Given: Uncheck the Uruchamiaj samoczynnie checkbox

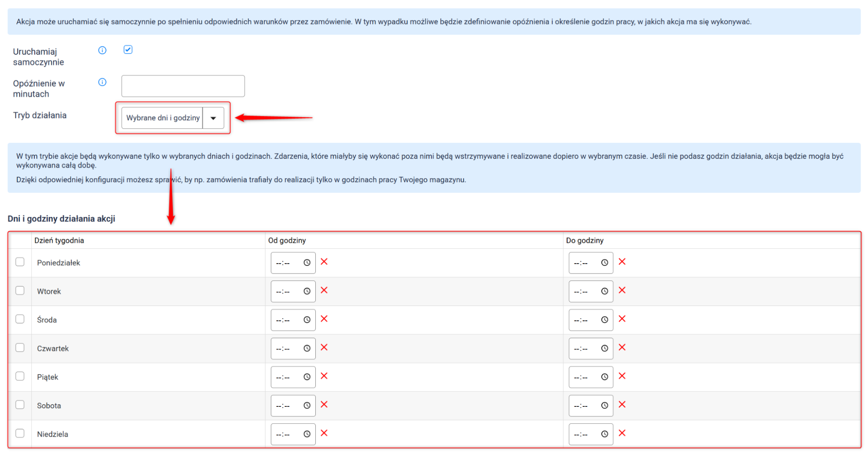Looking at the screenshot, I should pos(128,49).
